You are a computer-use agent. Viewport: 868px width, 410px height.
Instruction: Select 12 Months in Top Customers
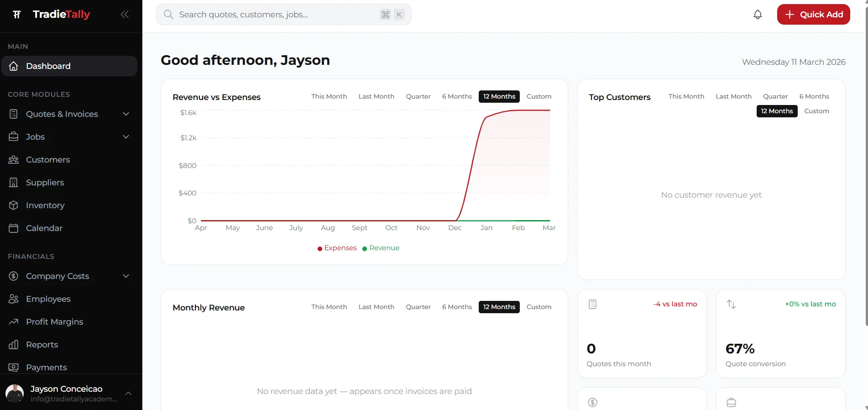(777, 111)
